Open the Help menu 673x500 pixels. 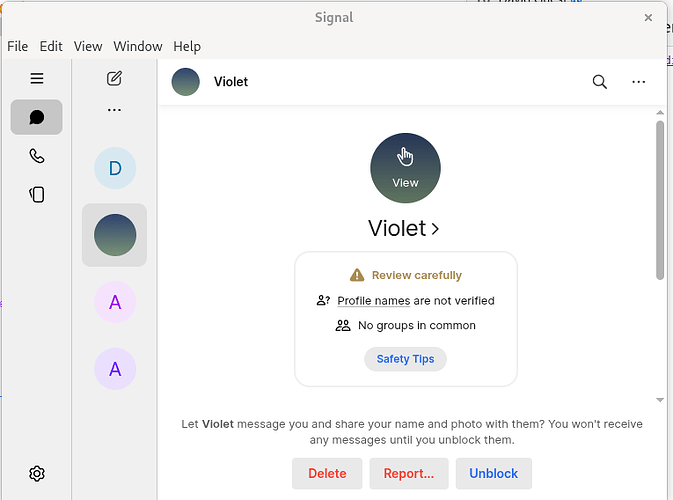point(187,46)
